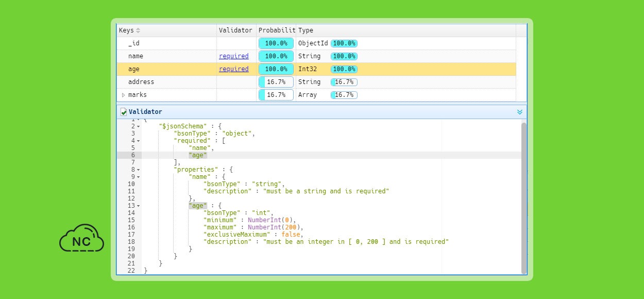The image size is (644, 299).
Task: Click the ObjectId type cell
Action: tap(313, 43)
